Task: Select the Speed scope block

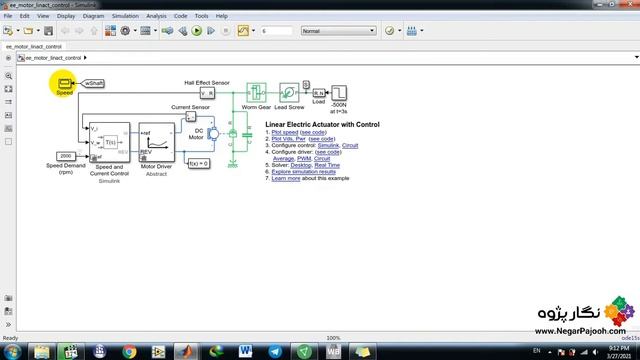Action: (64, 84)
